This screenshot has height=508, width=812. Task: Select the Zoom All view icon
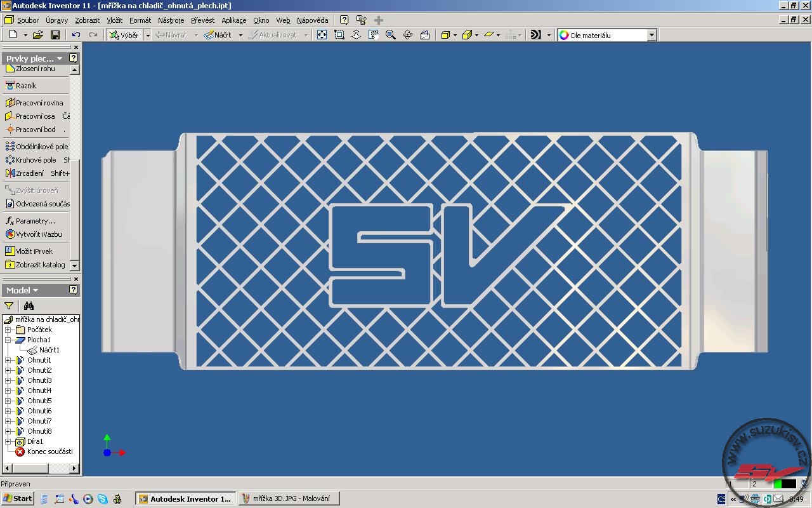click(x=322, y=35)
